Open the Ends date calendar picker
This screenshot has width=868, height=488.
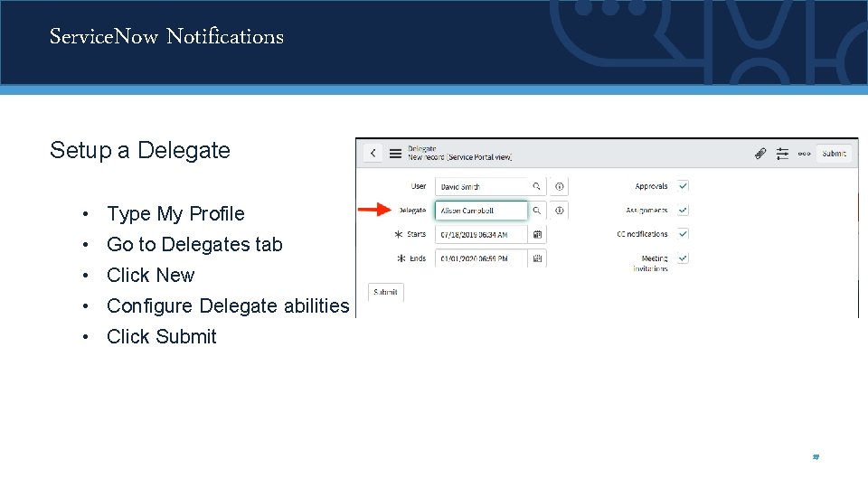point(537,258)
